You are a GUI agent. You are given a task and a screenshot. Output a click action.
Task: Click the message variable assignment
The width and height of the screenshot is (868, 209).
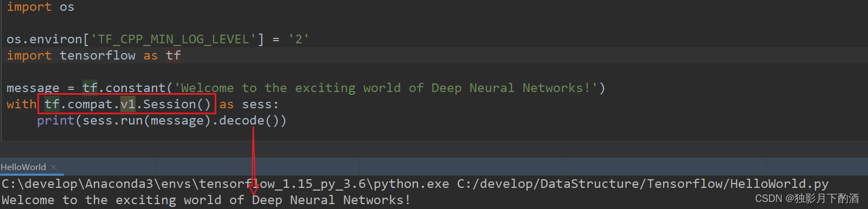point(33,88)
